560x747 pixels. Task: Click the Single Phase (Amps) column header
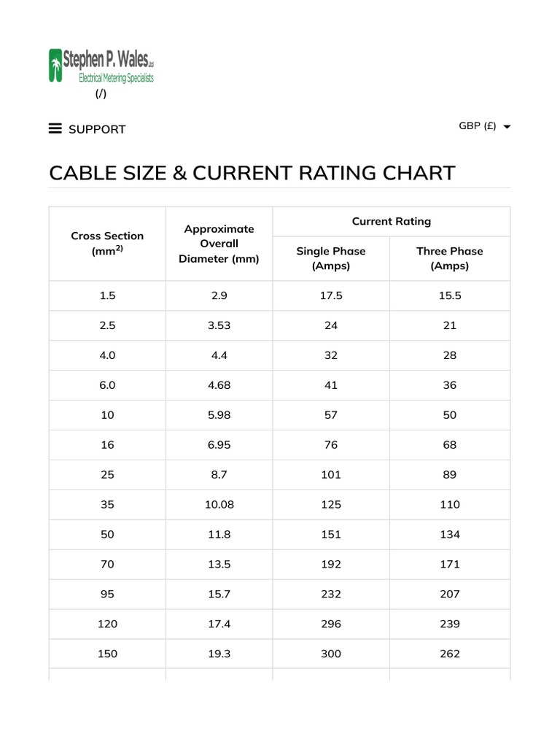tap(331, 258)
